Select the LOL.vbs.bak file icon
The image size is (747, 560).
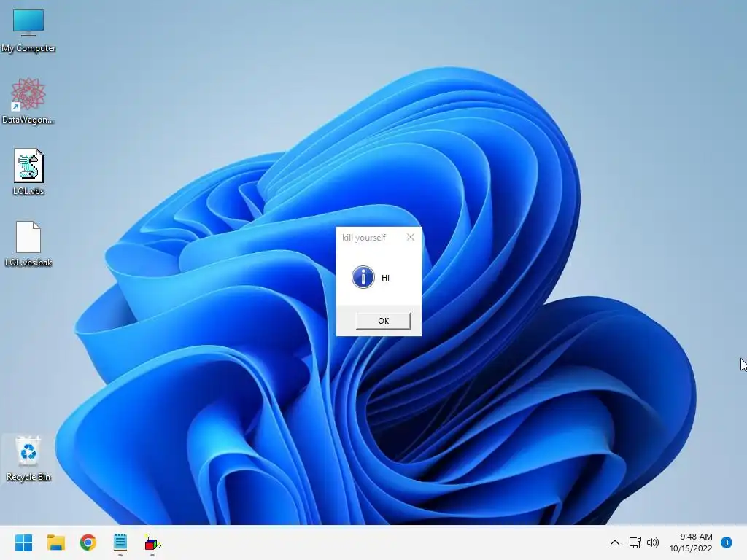tap(28, 244)
